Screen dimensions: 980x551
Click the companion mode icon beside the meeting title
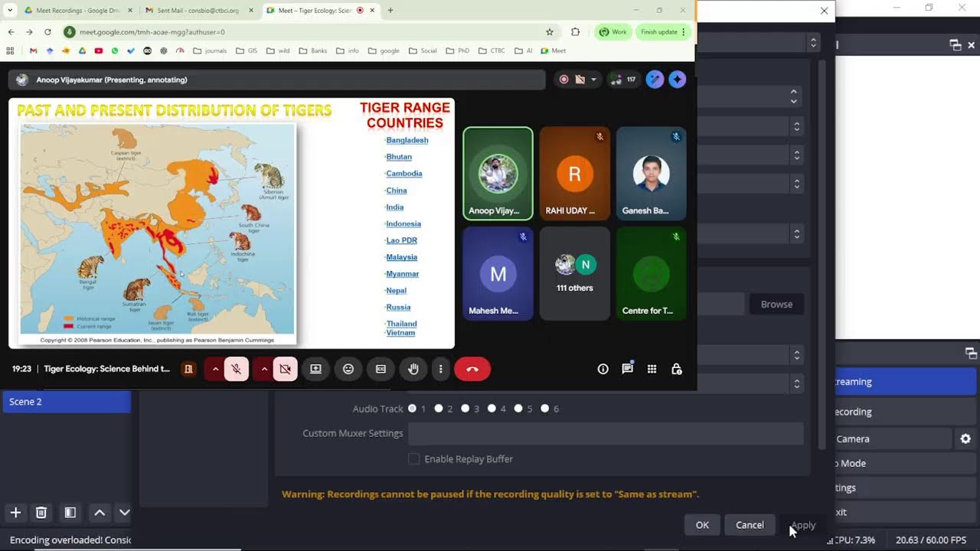tap(188, 369)
